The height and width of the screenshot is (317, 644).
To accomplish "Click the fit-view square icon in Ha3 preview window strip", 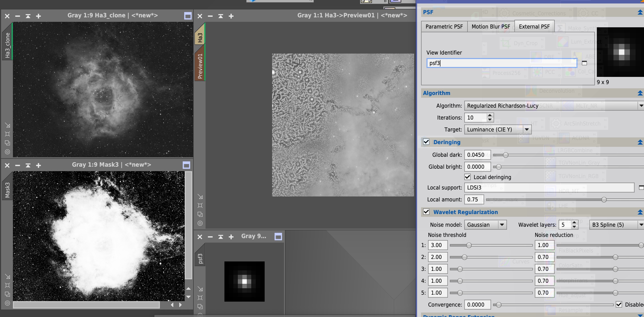I will click(x=200, y=206).
